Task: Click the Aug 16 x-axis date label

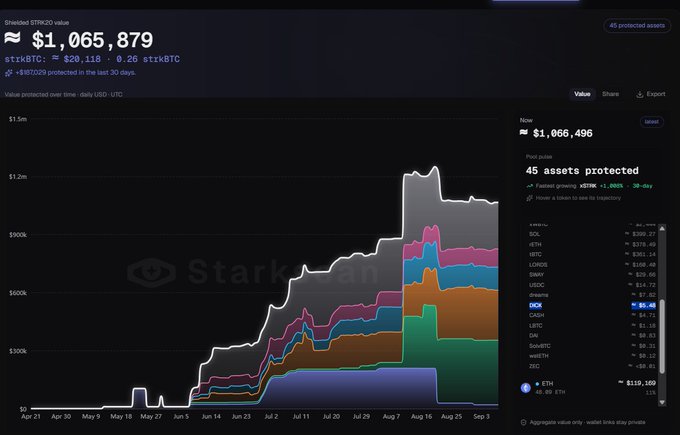Action: pyautogui.click(x=421, y=417)
